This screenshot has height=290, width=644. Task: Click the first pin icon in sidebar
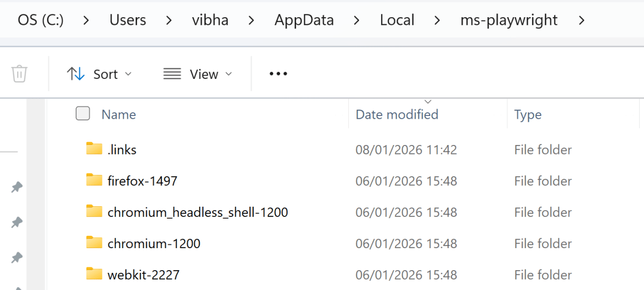17,187
